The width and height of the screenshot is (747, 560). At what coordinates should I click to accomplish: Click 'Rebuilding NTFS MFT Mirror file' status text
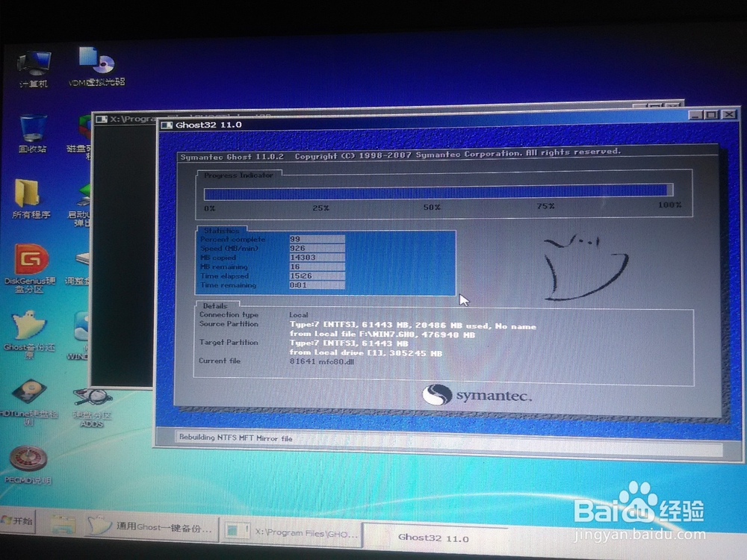tap(236, 438)
